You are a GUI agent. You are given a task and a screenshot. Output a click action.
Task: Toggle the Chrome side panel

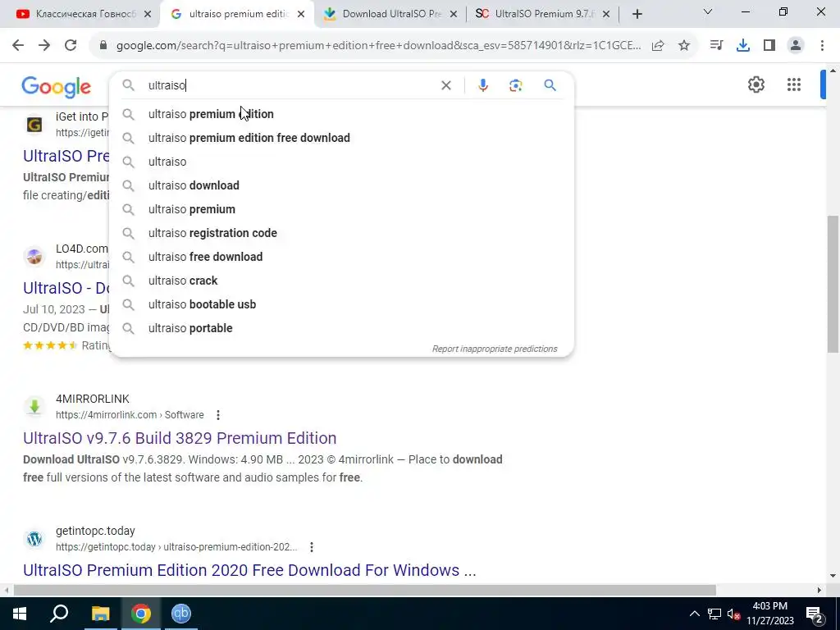coord(769,46)
